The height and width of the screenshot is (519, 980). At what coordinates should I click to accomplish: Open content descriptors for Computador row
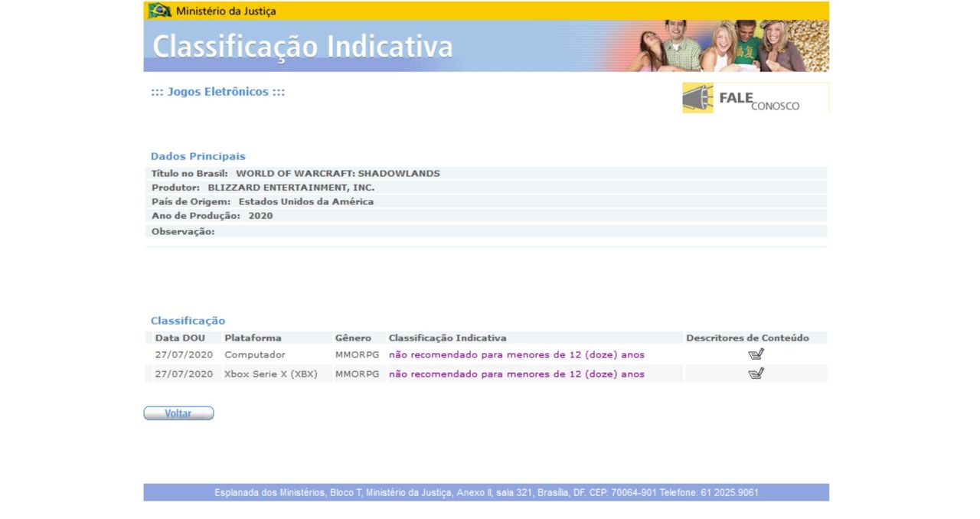(756, 354)
